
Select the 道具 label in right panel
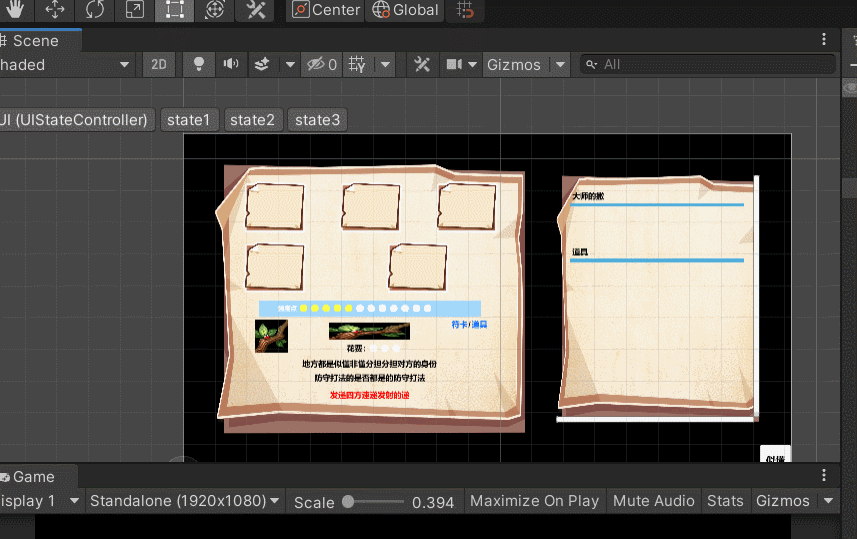pos(580,252)
